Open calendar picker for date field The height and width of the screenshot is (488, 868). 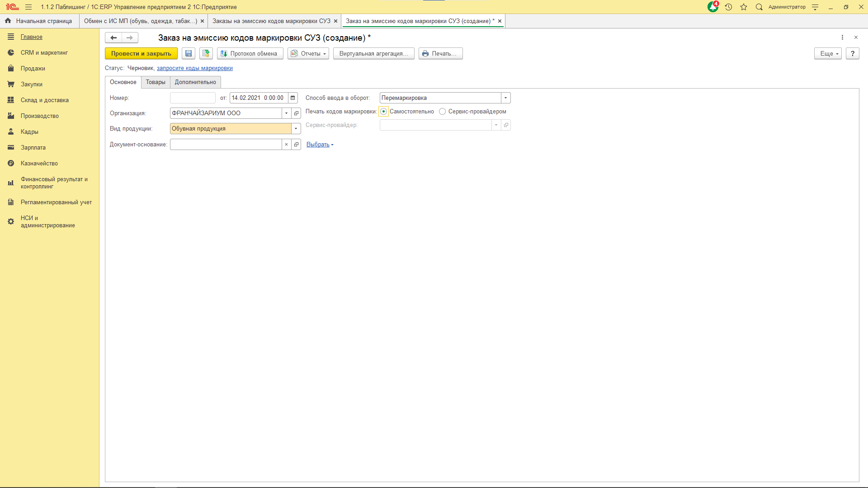click(x=293, y=98)
